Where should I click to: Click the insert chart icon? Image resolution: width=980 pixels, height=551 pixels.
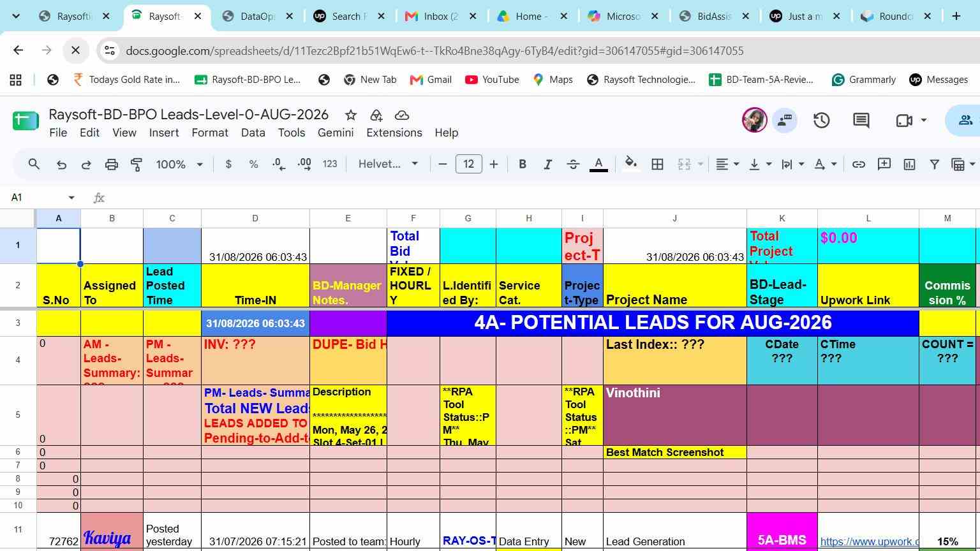[x=909, y=165]
